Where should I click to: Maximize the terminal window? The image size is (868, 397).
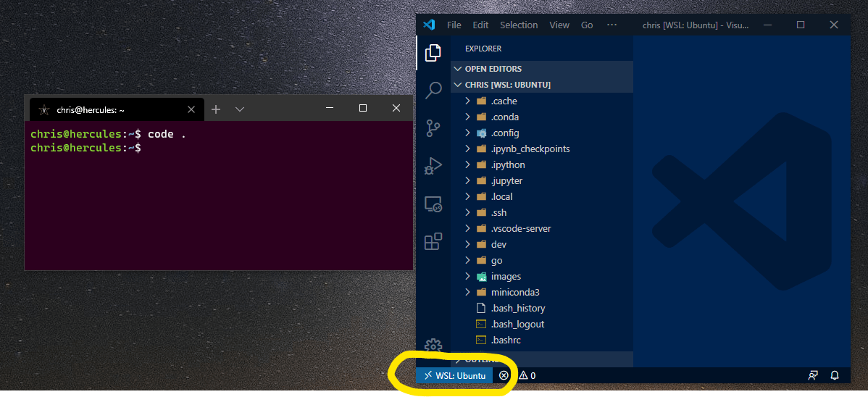[x=362, y=108]
